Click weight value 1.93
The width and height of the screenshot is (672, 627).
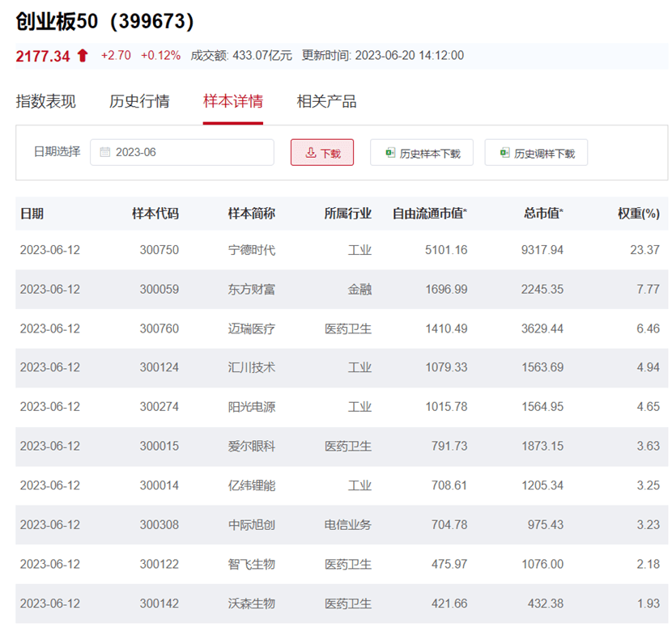(648, 604)
